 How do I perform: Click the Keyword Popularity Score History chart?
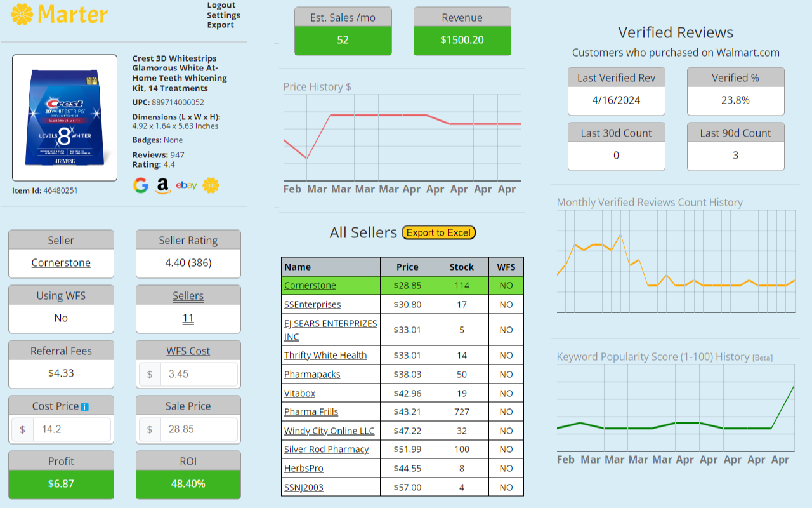[x=676, y=408]
